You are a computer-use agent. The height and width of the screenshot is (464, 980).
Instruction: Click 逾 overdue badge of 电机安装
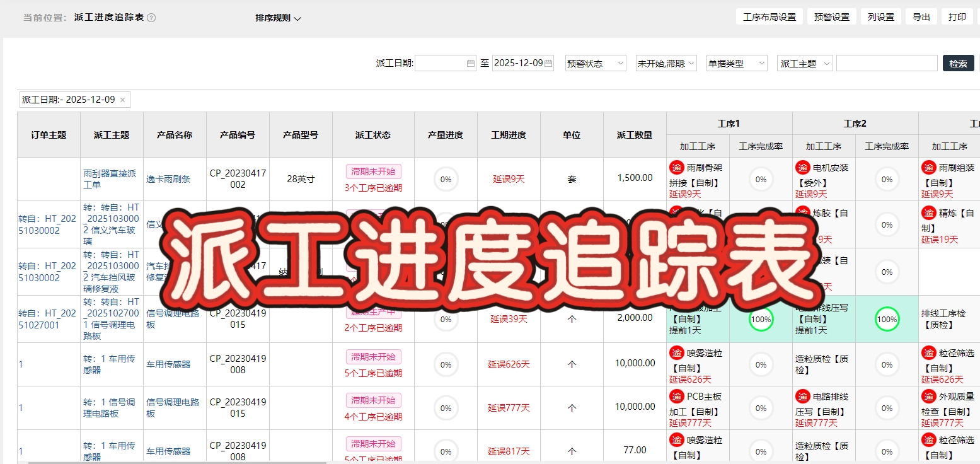pyautogui.click(x=802, y=168)
